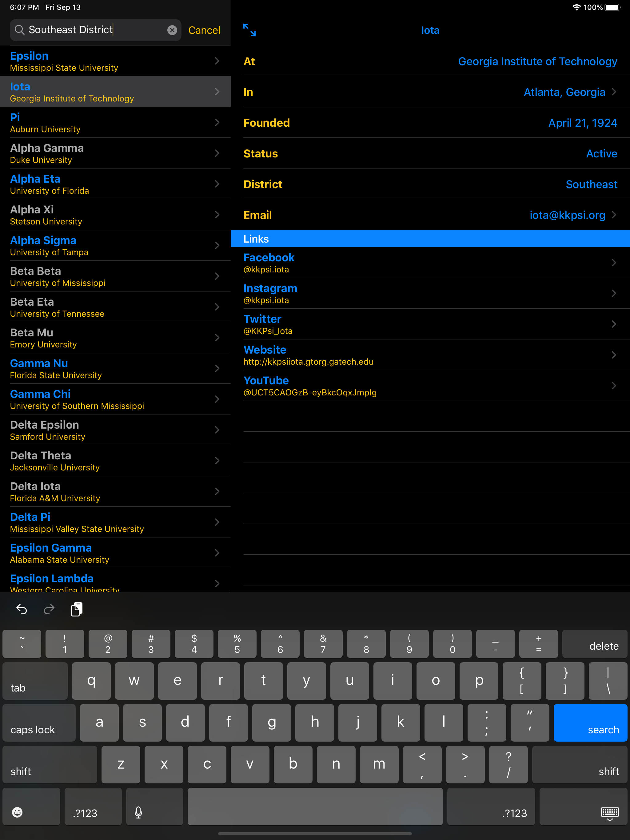Screen dimensions: 630x840
Task: Select Epsilon Gamma chapter row
Action: click(115, 553)
